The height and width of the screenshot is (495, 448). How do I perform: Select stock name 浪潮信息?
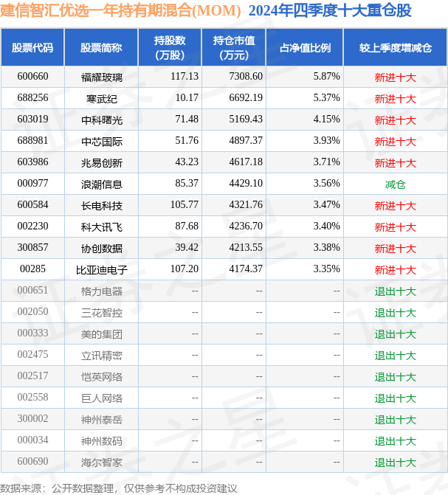pos(101,184)
